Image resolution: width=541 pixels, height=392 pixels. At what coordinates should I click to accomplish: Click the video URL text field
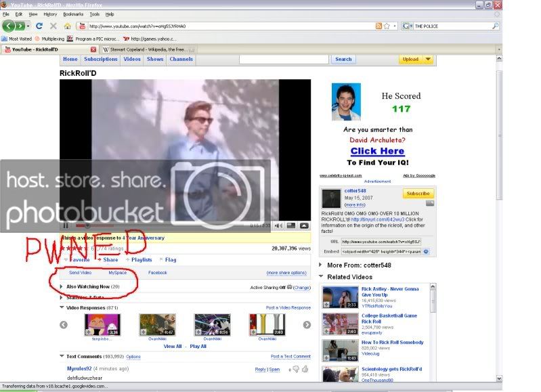coord(381,242)
